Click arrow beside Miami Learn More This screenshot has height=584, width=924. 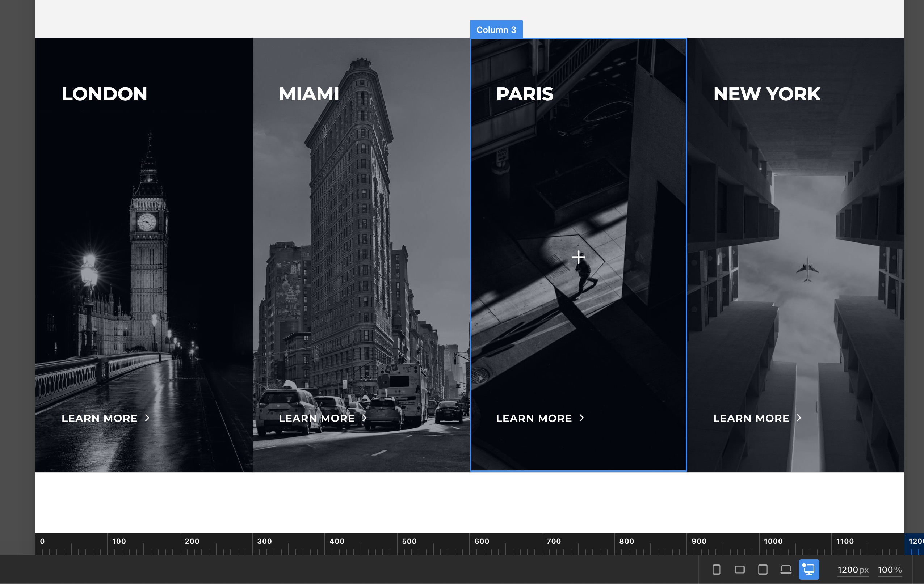point(365,418)
